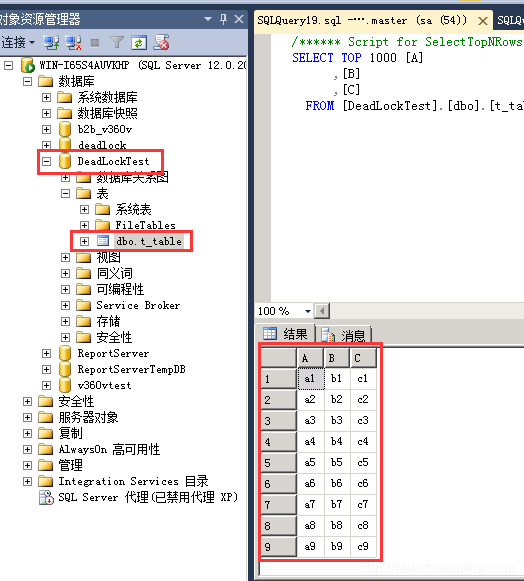Image resolution: width=524 pixels, height=581 pixels.
Task: Select the Service Broker folder
Action: click(x=138, y=305)
